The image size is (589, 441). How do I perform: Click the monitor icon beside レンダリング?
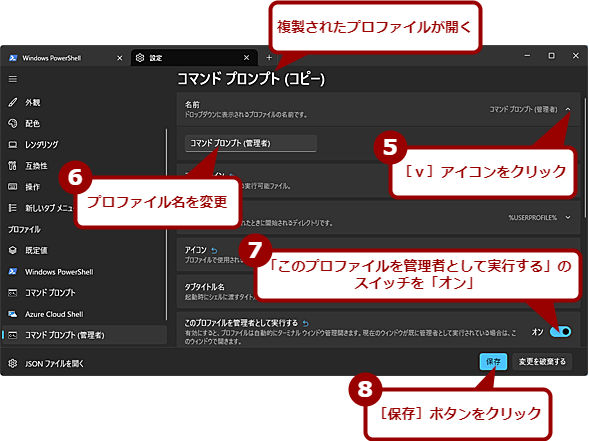pyautogui.click(x=13, y=145)
